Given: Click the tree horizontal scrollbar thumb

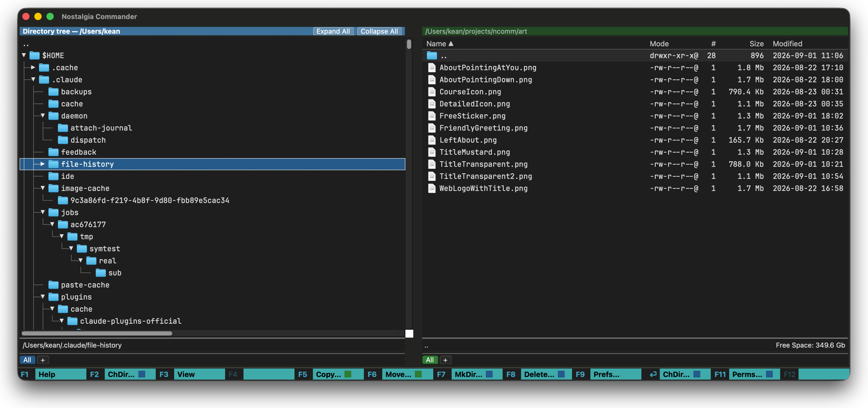Looking at the screenshot, I should coord(97,333).
